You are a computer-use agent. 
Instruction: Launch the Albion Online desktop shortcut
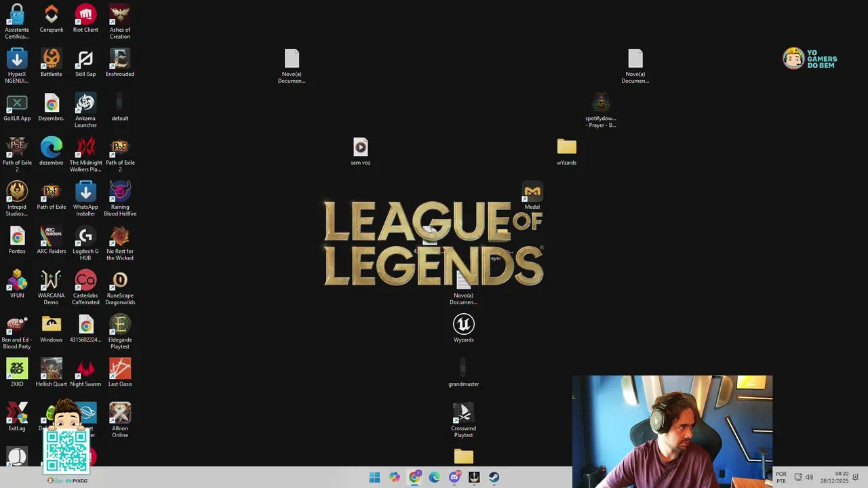tap(120, 420)
